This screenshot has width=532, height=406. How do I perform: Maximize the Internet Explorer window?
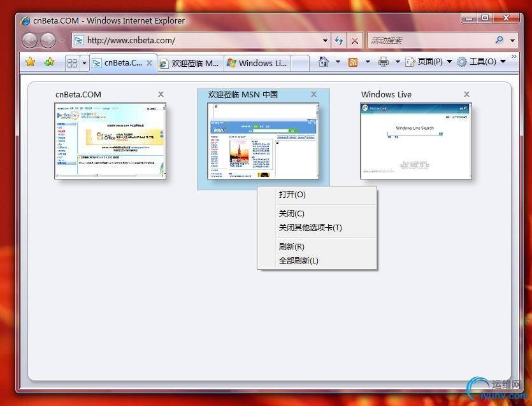point(485,18)
